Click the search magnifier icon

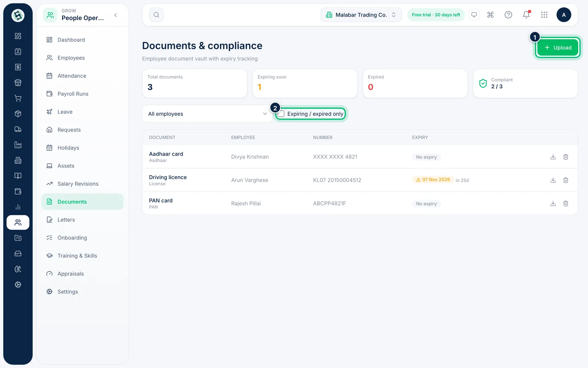(x=156, y=15)
